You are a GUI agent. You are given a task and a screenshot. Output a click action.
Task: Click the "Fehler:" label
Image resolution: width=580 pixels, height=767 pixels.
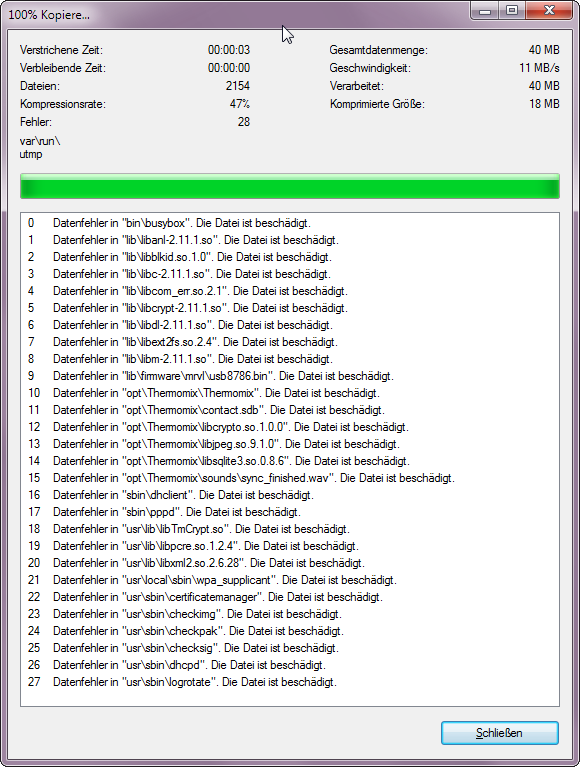pyautogui.click(x=36, y=122)
